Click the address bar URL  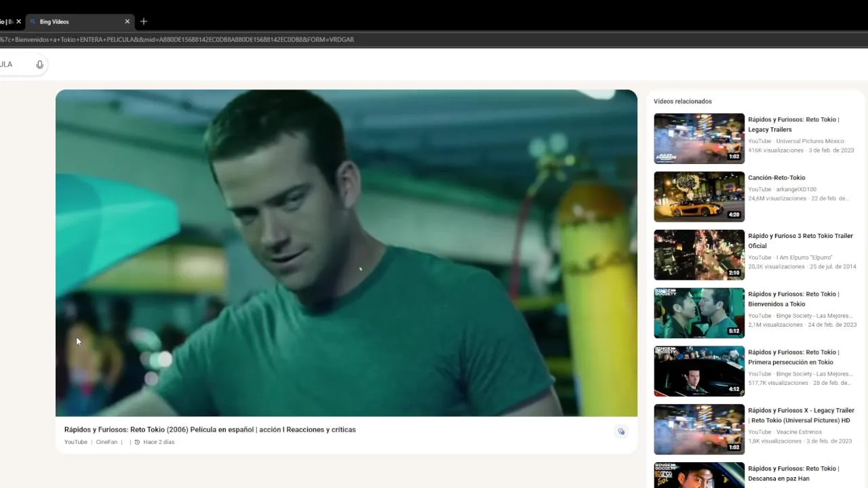tap(177, 39)
